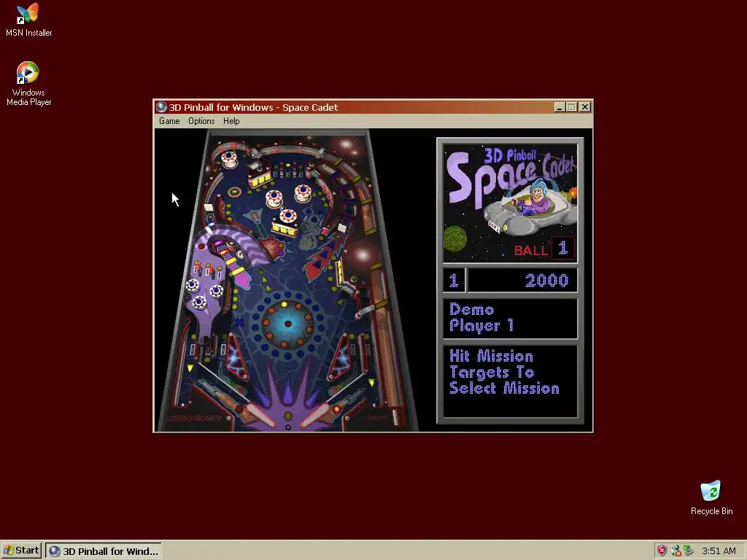Click the blue wormhole circle center
This screenshot has height=560, width=747.
coord(287,324)
